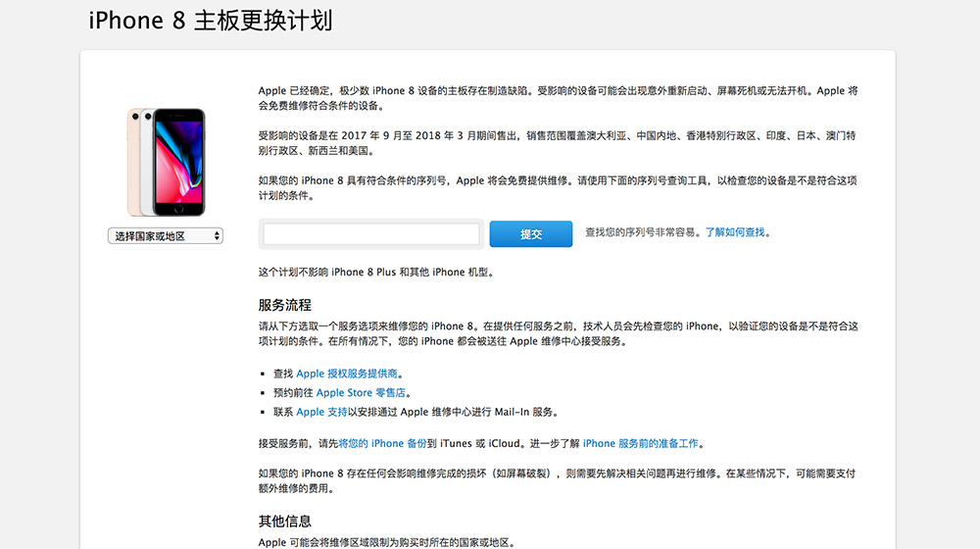Click the 其他信息 heading
Screen dimensions: 980x549
[285, 521]
